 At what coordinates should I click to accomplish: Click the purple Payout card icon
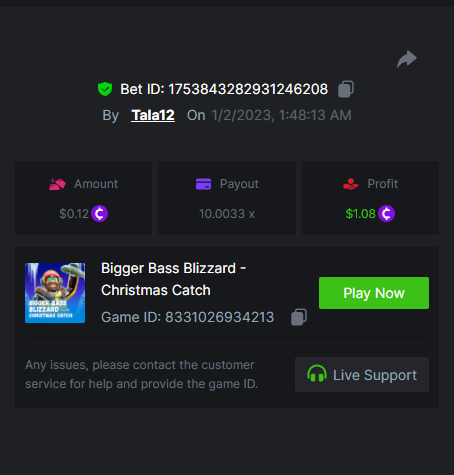click(203, 184)
